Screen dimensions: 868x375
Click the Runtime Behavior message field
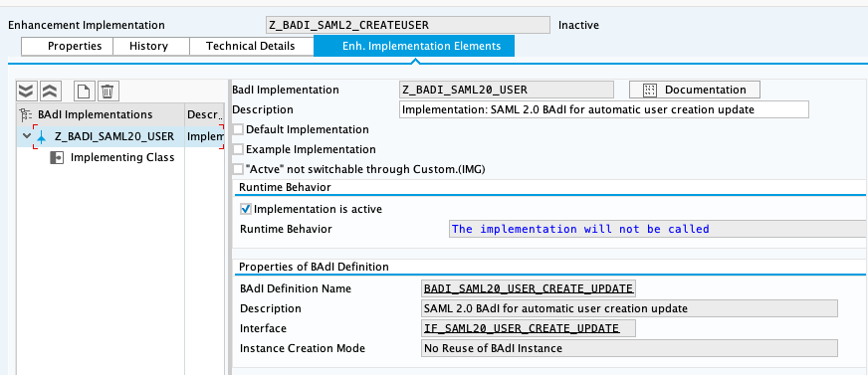[657, 229]
